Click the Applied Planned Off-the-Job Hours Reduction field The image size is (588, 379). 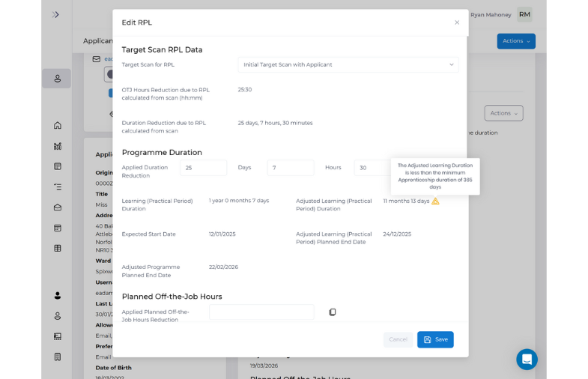click(261, 312)
